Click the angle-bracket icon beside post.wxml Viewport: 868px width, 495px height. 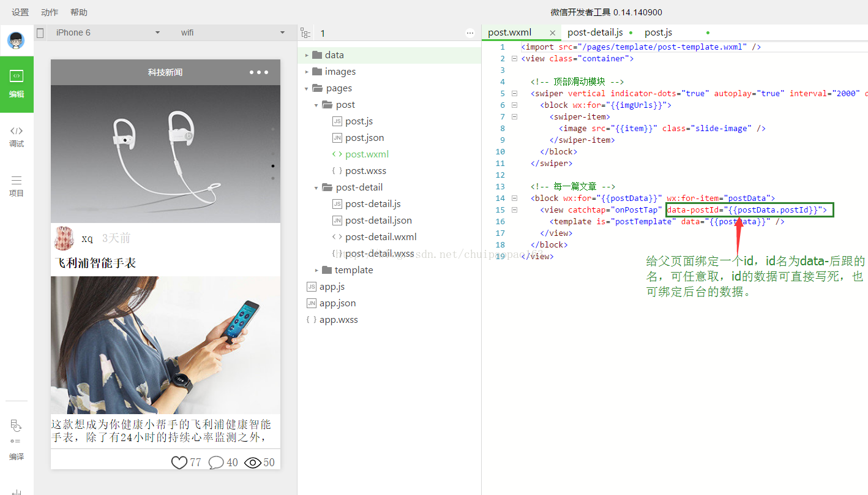[337, 154]
